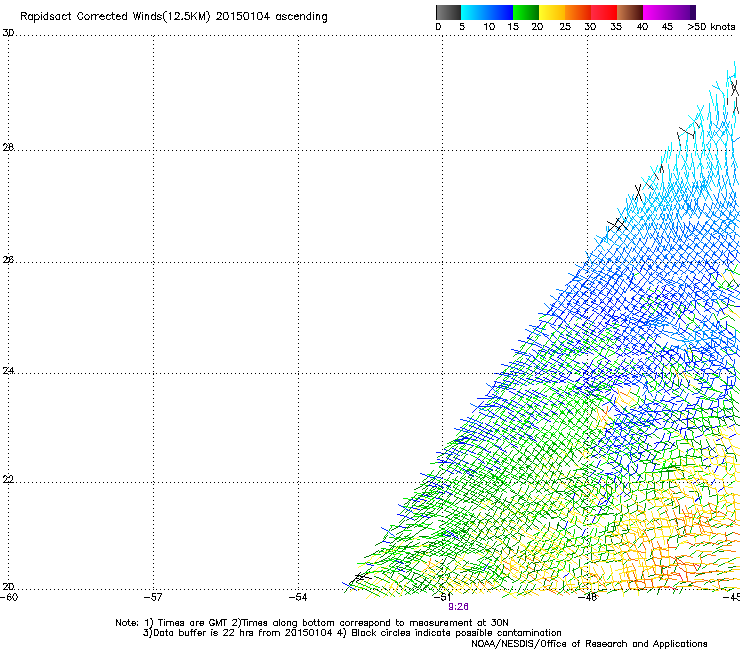Screen dimensions: 740x650
Task: Click the longitude -60 axis label
Action: pos(9,597)
